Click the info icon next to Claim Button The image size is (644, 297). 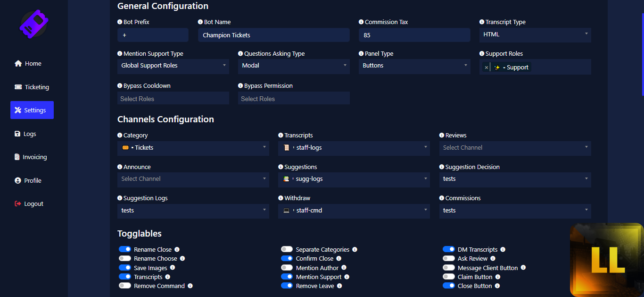click(498, 277)
